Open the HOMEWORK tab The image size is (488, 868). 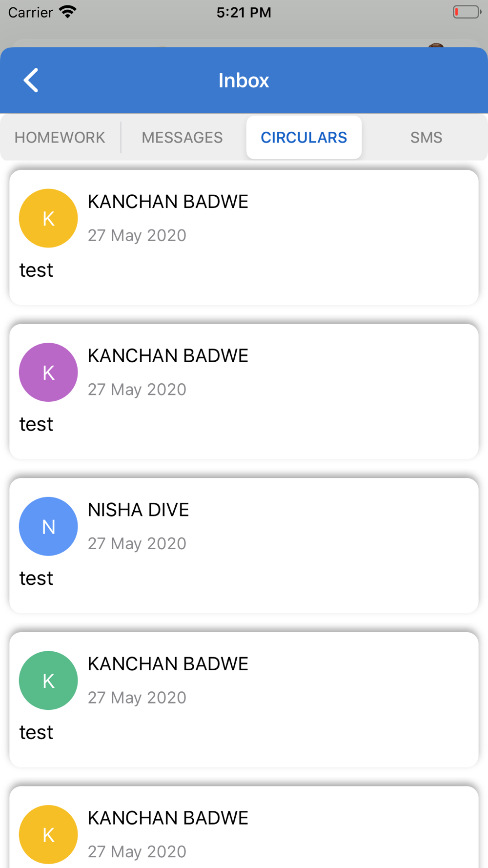click(x=60, y=138)
